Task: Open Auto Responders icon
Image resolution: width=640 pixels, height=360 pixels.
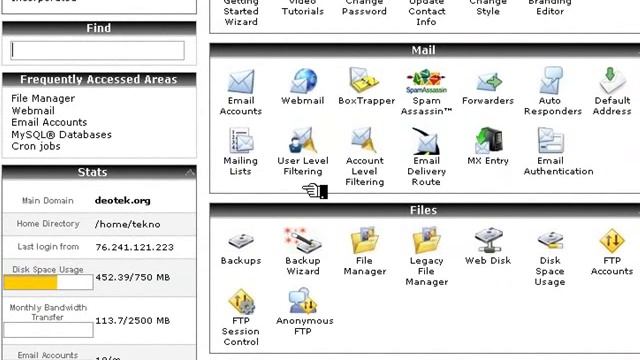Action: point(551,80)
